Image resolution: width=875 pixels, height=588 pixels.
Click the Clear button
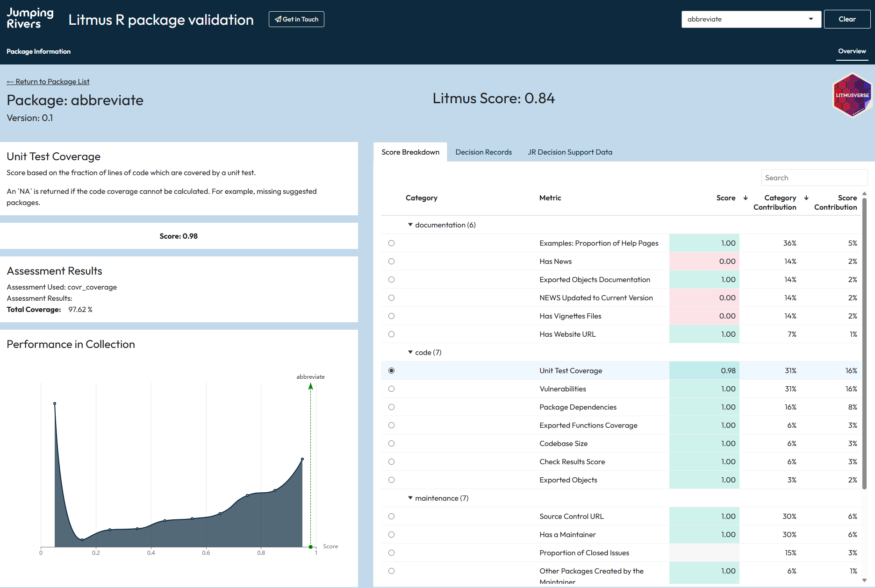pos(847,19)
